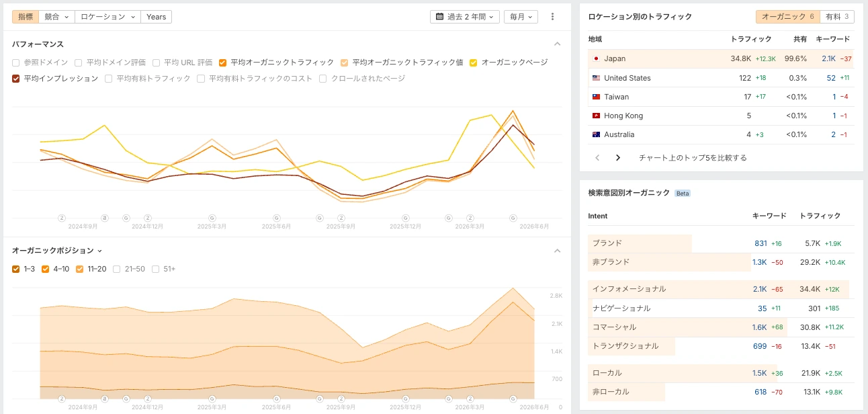Click the Beta badge beside 検索意図別オーガニック
This screenshot has width=868, height=414.
(x=683, y=194)
